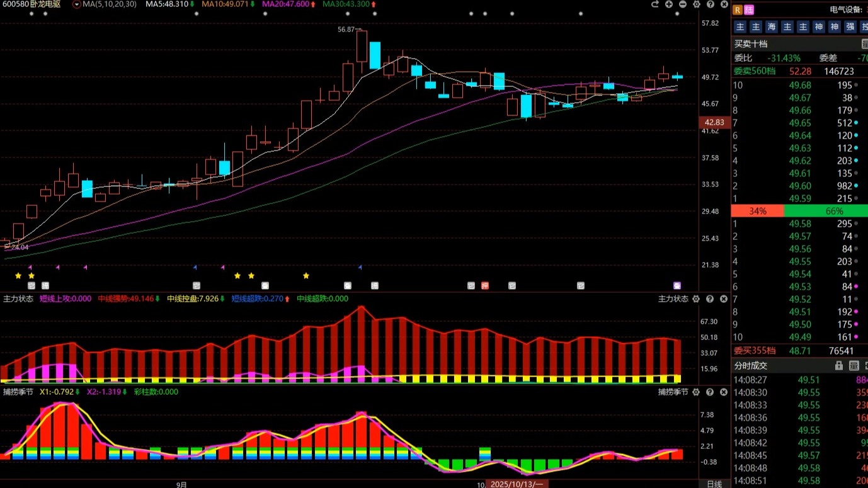Screen dimensions: 868x488
Task: Click the 委买355档 buy orders label
Action: point(755,351)
